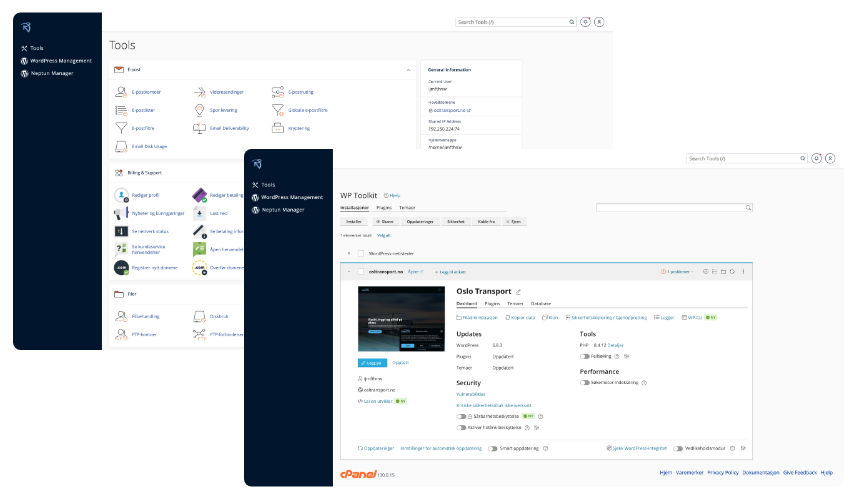Click the blue Logg inn button
Viewport: 859px width, 500px height.
coord(371,363)
